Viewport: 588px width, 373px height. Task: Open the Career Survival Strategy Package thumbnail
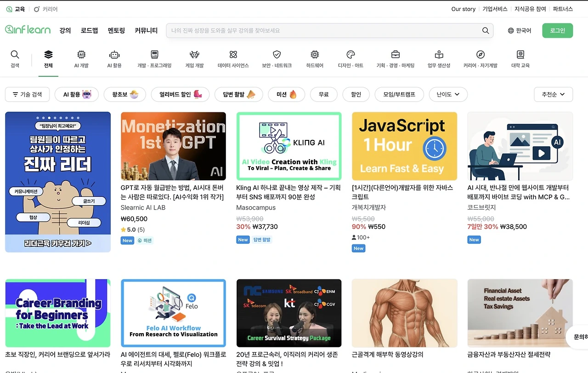click(289, 313)
